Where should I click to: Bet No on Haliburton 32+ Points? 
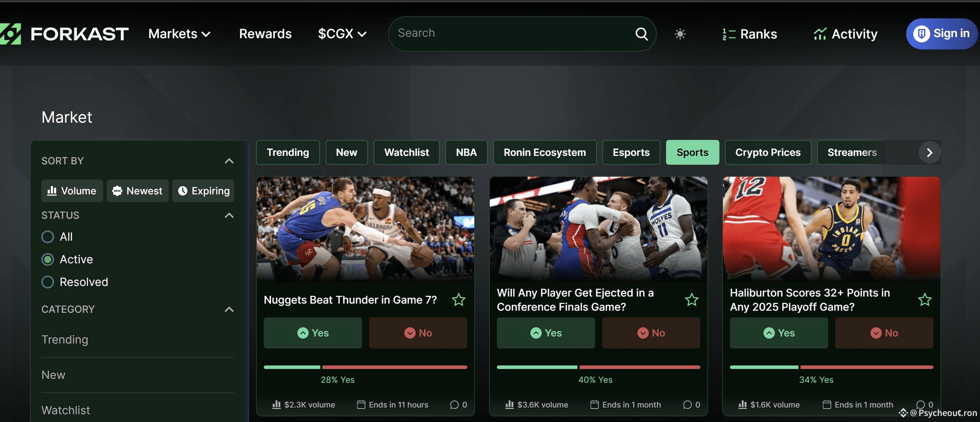coord(884,333)
